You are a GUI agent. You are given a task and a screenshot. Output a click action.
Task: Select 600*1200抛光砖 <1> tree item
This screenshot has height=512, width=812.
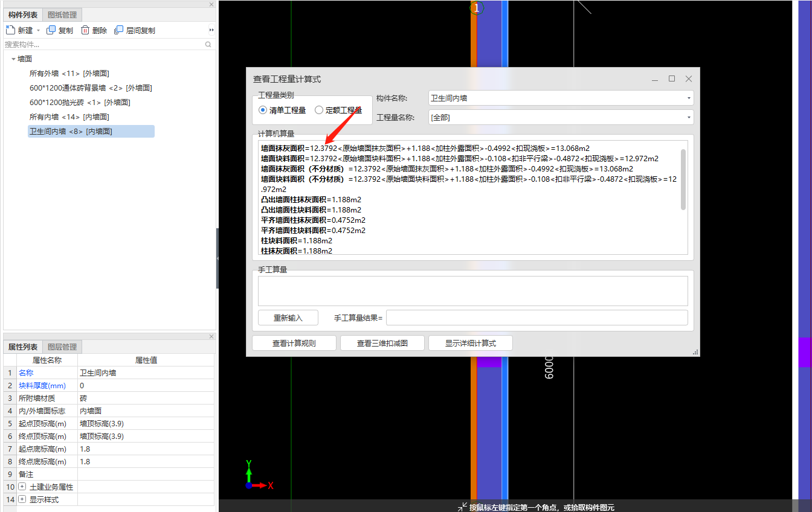[80, 102]
